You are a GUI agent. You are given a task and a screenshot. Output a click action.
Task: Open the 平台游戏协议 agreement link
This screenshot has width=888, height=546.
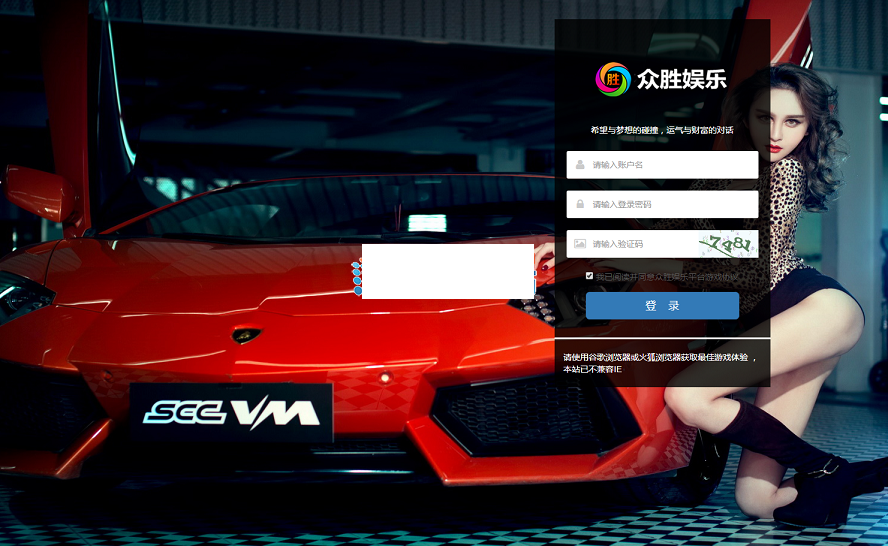point(713,276)
